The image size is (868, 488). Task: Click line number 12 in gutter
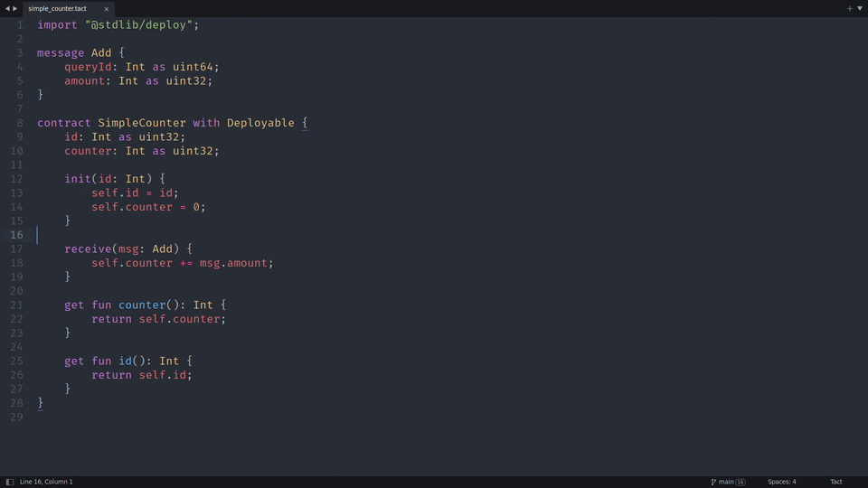16,179
